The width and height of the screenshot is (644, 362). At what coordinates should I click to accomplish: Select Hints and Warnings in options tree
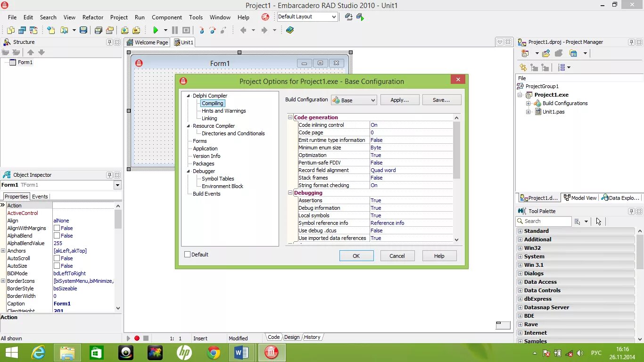pyautogui.click(x=224, y=111)
